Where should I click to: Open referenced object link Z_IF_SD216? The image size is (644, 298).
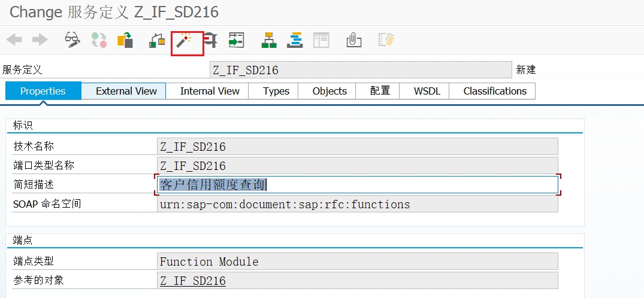point(193,281)
